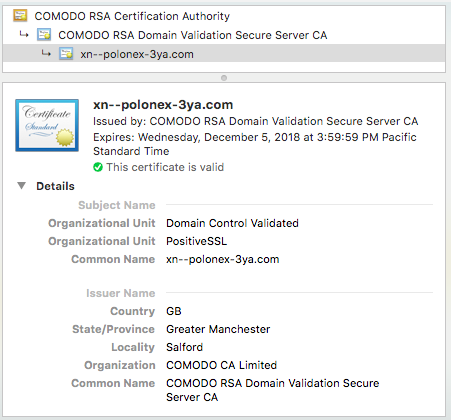
Task: Collapse the Details disclosure triangle
Action: tap(22, 186)
